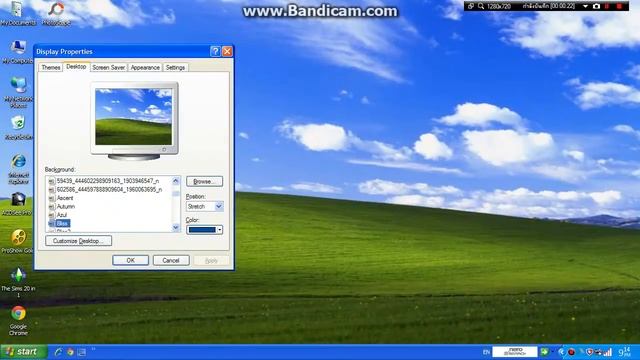Confirm with the OK button
Viewport: 640px width, 360px height.
(x=131, y=260)
